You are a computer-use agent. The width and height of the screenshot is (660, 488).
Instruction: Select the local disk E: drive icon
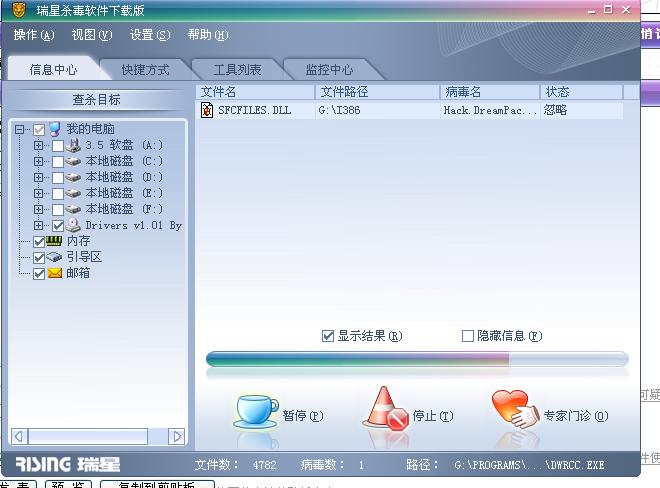(73, 193)
